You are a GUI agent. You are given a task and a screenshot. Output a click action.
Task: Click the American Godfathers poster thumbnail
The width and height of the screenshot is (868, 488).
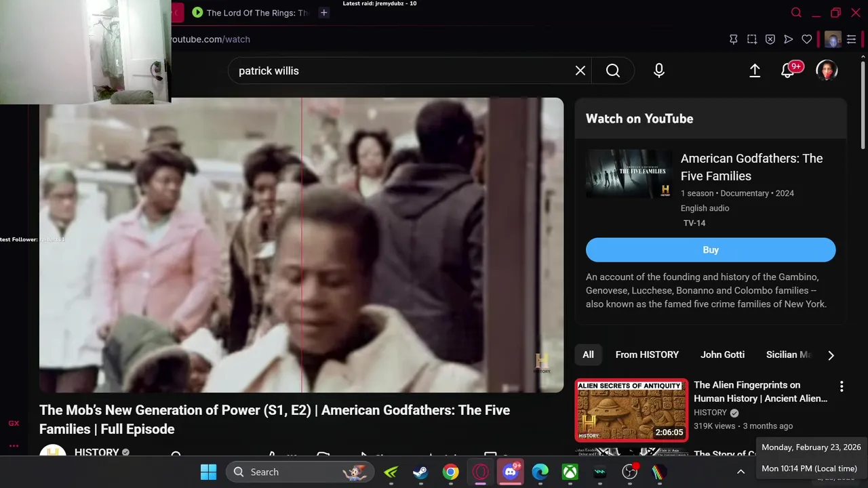coord(629,174)
